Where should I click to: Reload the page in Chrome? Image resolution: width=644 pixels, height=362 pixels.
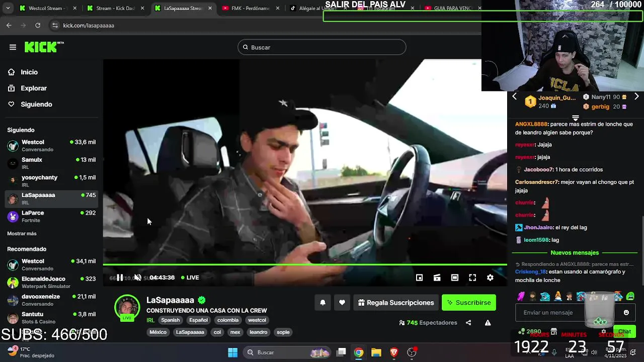(x=38, y=25)
